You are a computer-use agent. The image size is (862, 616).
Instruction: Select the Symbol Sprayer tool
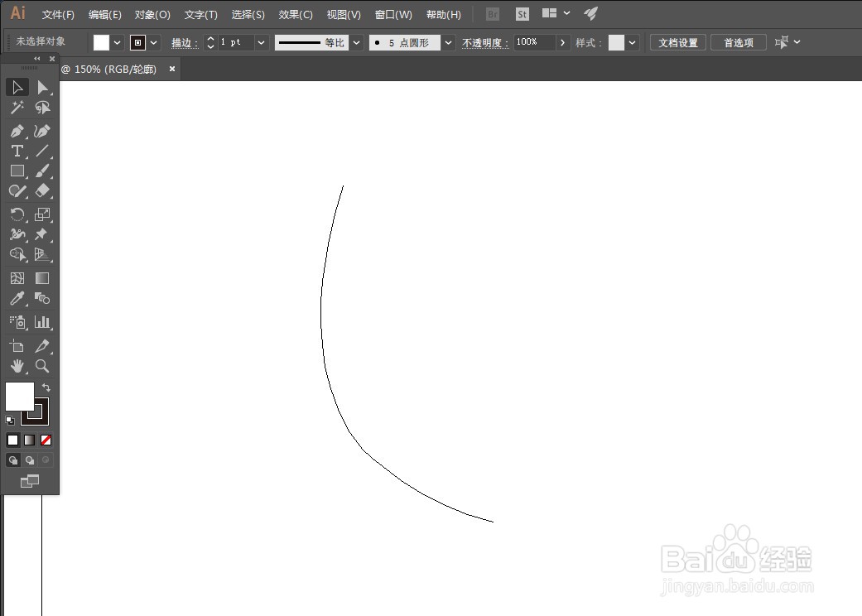click(x=17, y=322)
